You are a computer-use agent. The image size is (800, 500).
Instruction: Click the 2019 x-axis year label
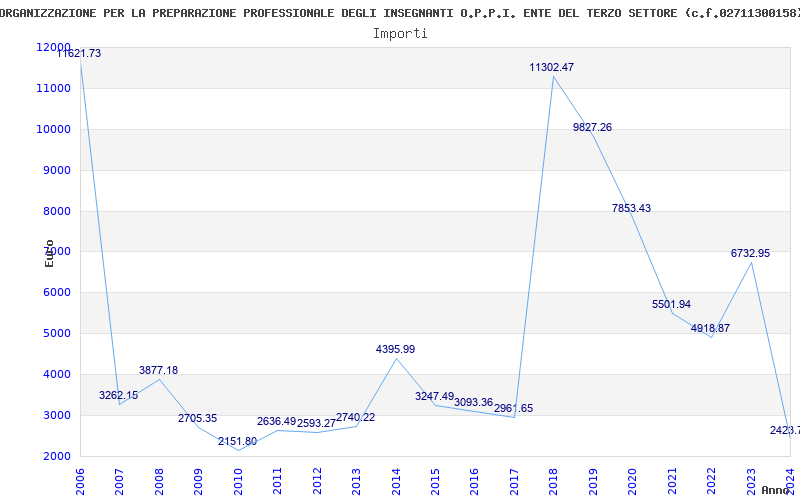[593, 481]
